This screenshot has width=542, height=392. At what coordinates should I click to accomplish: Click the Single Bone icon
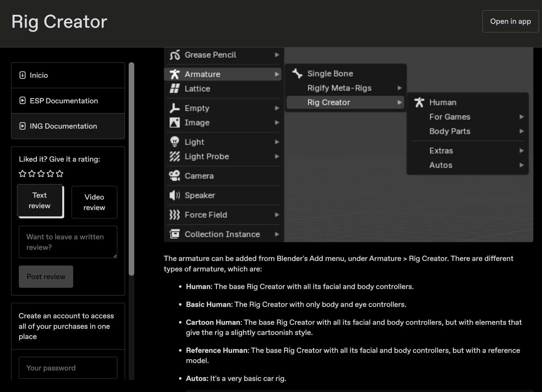point(297,73)
